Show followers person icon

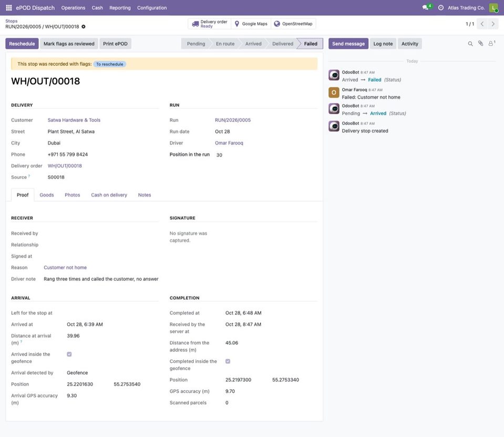tap(491, 44)
